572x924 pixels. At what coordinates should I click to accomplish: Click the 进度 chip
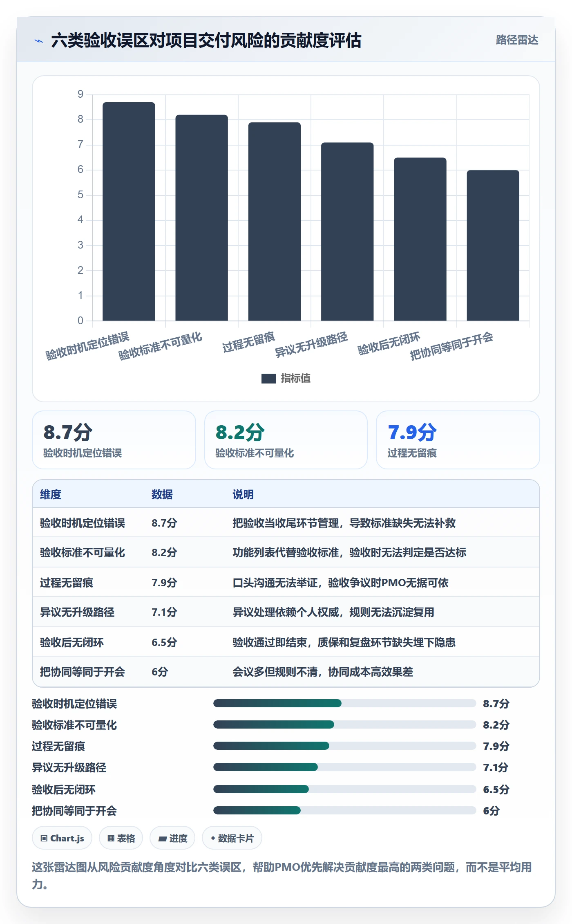click(172, 839)
